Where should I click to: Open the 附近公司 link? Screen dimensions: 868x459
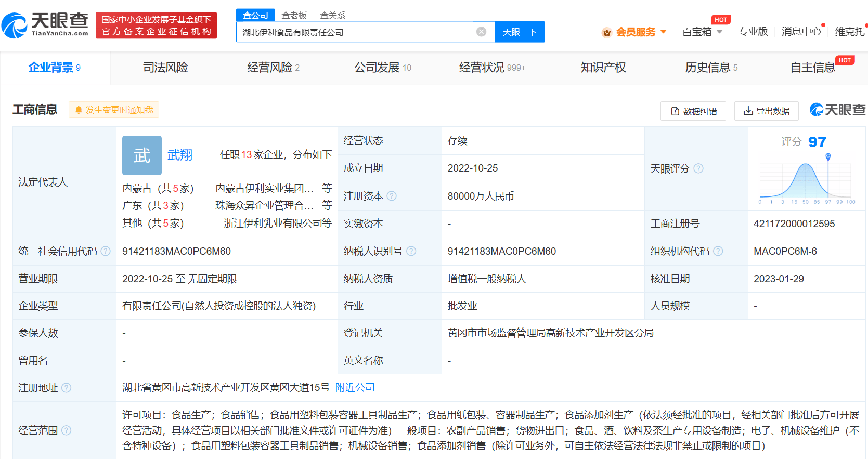point(355,388)
